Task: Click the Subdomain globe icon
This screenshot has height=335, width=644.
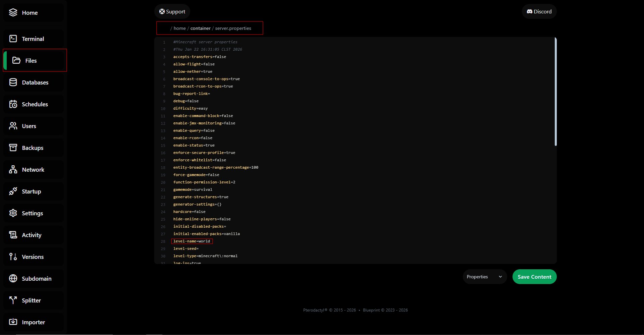Action: [x=13, y=278]
